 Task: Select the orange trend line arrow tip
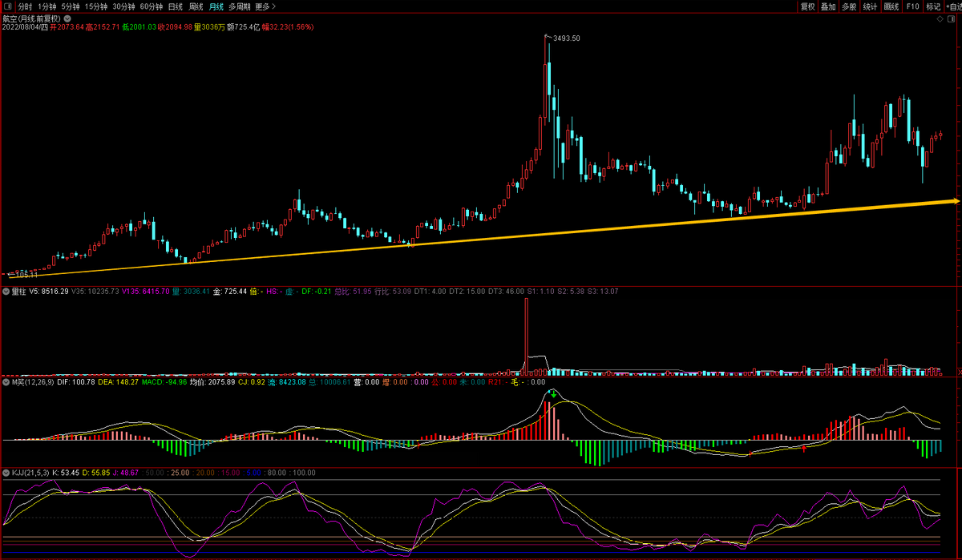click(x=954, y=200)
